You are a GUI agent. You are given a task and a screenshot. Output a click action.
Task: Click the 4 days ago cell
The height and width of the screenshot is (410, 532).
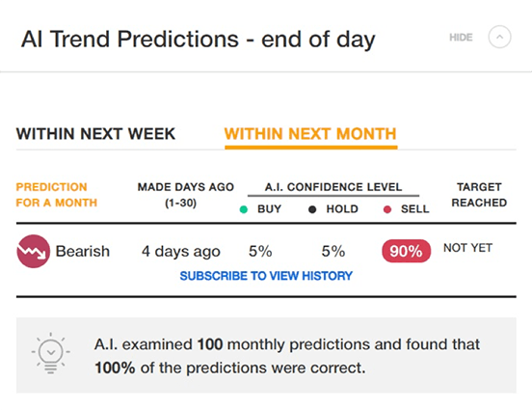[x=181, y=252]
